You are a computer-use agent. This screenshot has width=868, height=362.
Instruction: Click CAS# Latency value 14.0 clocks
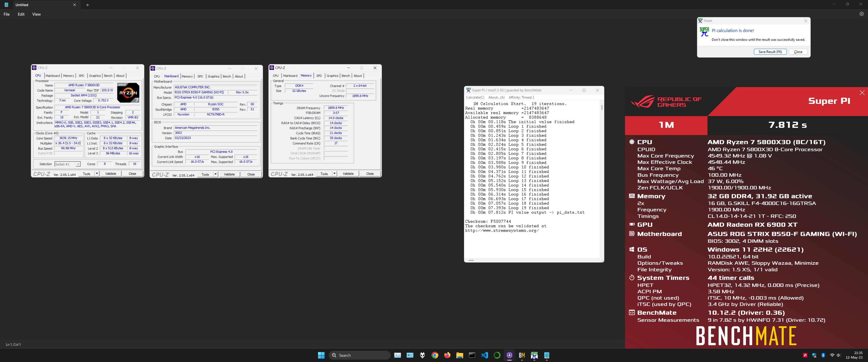(336, 118)
